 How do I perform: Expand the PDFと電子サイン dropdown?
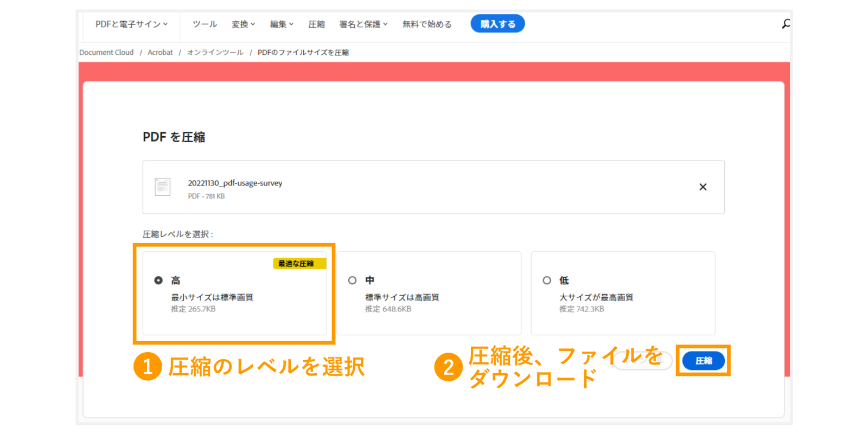[x=131, y=24]
